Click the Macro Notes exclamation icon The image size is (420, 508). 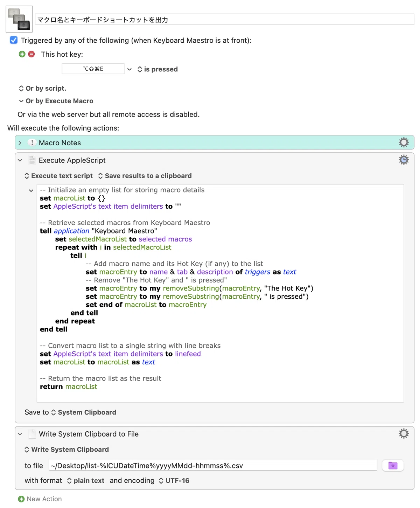pyautogui.click(x=32, y=142)
